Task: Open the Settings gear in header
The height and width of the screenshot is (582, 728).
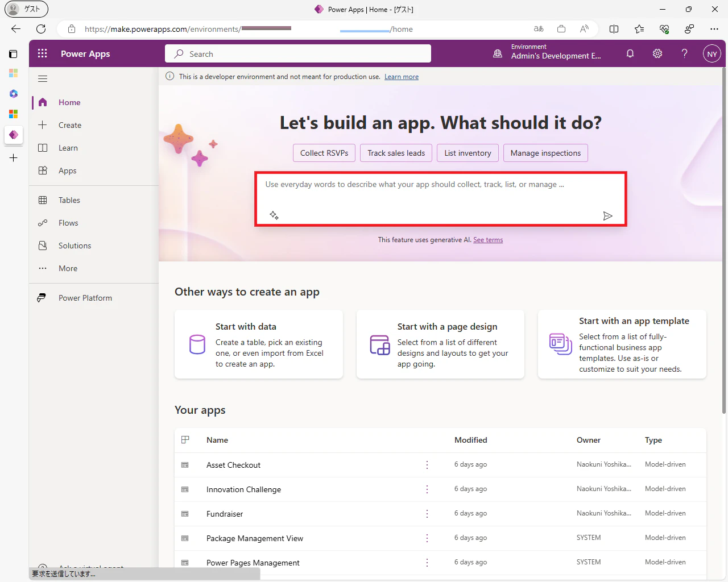Action: click(657, 53)
